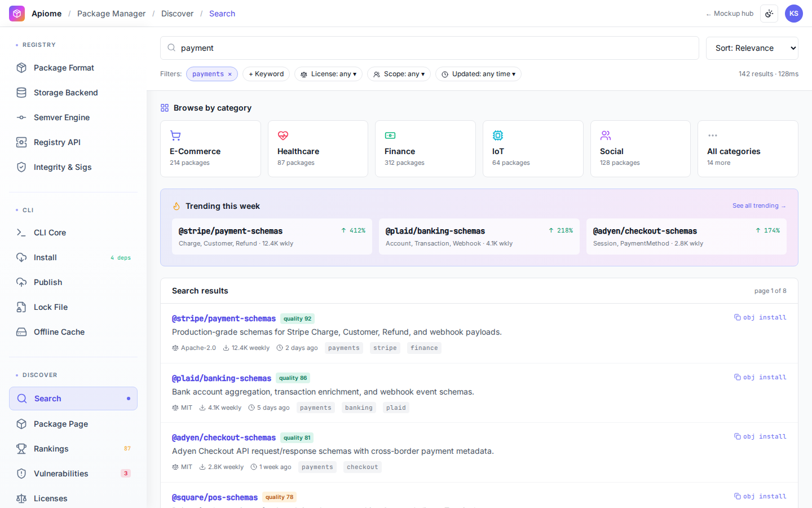Open @square/pos-schemas search result link
Screen dimensions: 812x508
pyautogui.click(x=215, y=497)
